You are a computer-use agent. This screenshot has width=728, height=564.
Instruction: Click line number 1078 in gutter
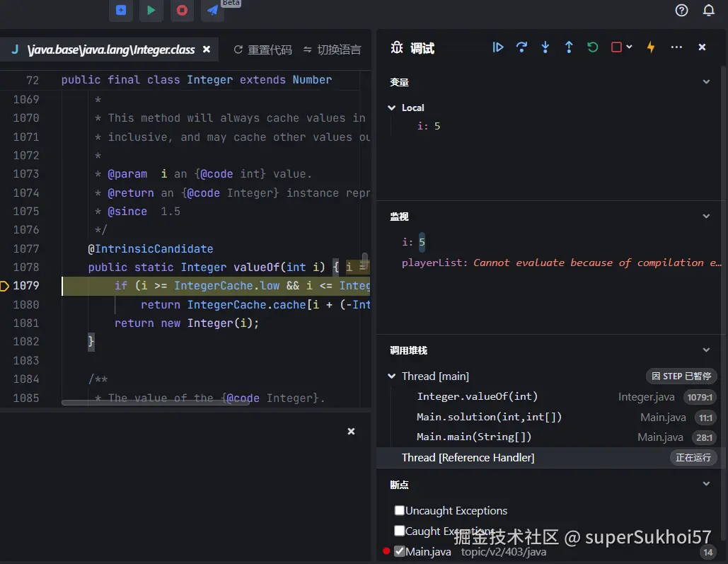pos(26,267)
